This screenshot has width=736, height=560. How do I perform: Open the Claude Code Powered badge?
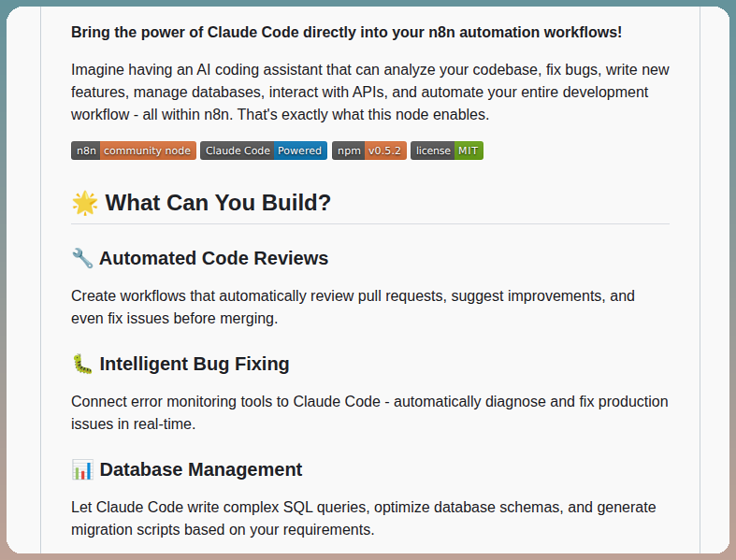[x=264, y=151]
